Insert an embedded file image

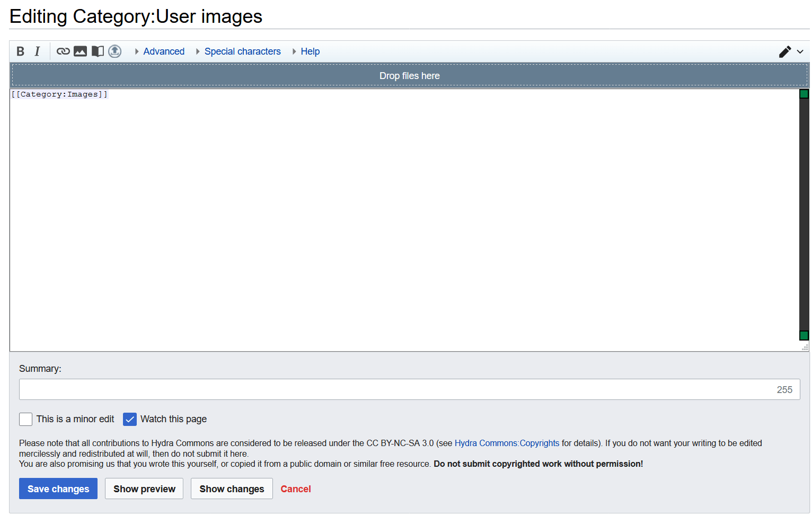point(80,51)
